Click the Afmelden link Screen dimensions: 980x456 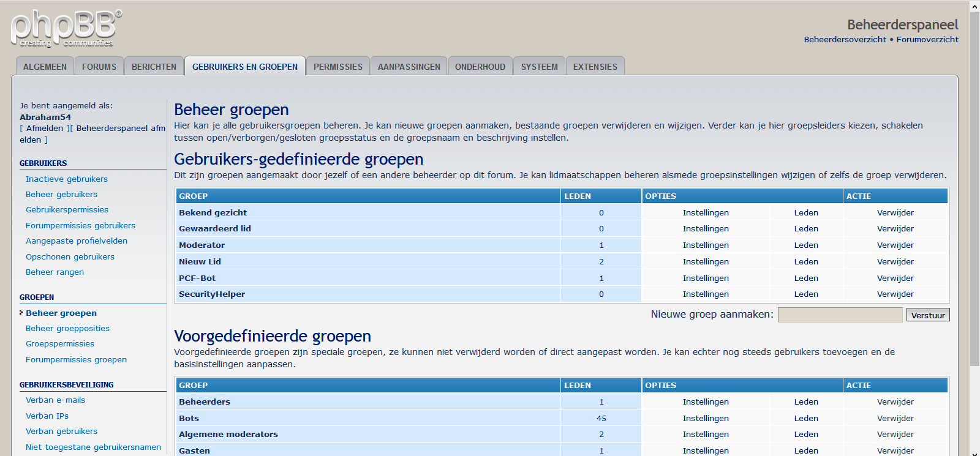45,128
